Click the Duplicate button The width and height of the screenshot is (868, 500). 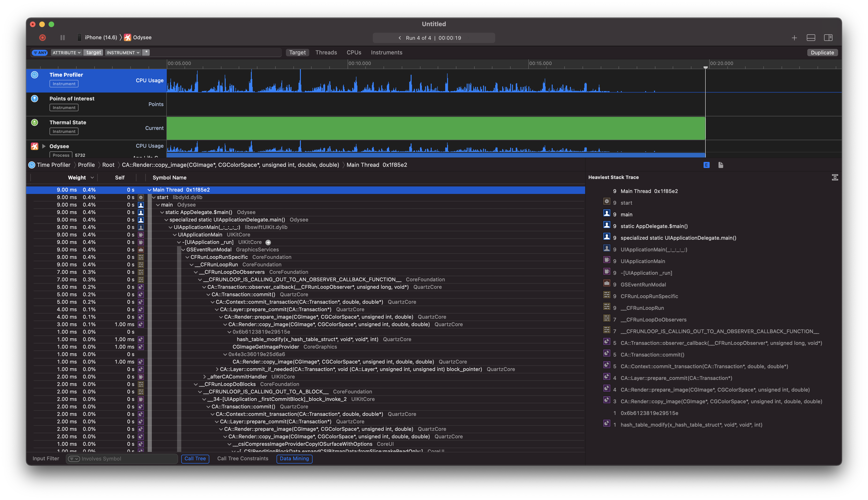pyautogui.click(x=822, y=53)
